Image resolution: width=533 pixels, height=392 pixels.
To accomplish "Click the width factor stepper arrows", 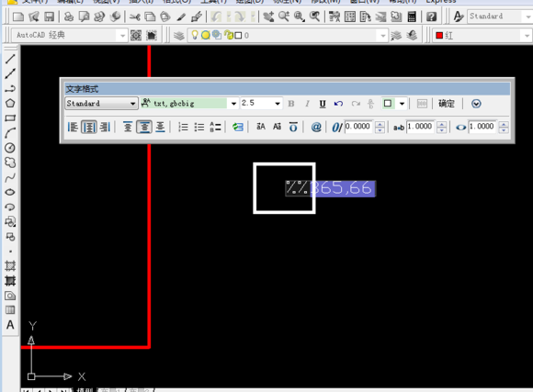I will 504,127.
